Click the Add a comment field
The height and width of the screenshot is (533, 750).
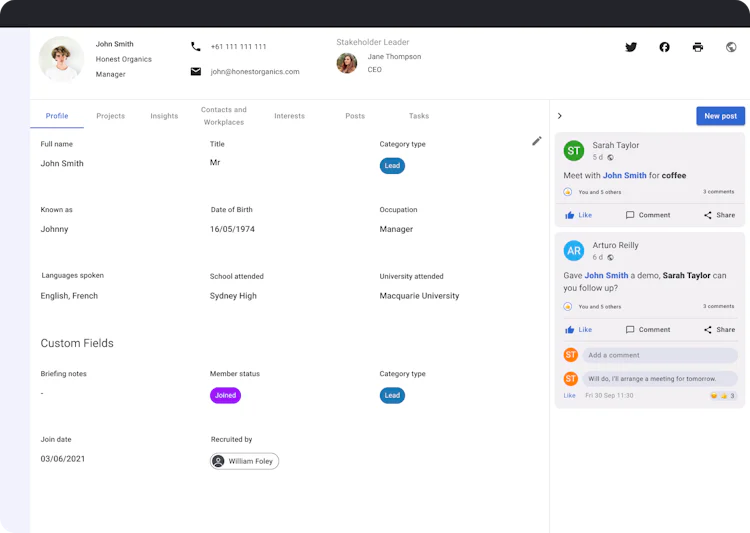pyautogui.click(x=660, y=355)
